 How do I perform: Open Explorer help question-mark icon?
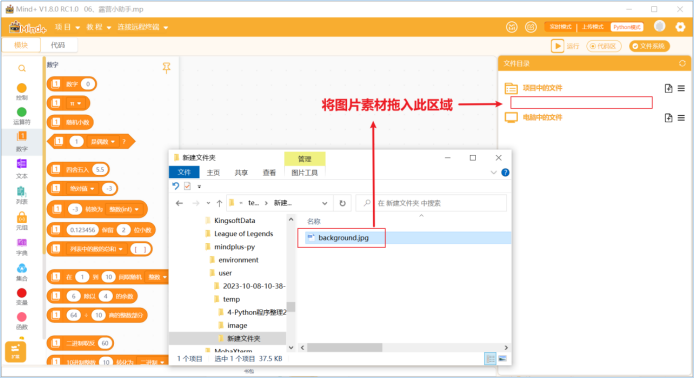click(x=505, y=172)
